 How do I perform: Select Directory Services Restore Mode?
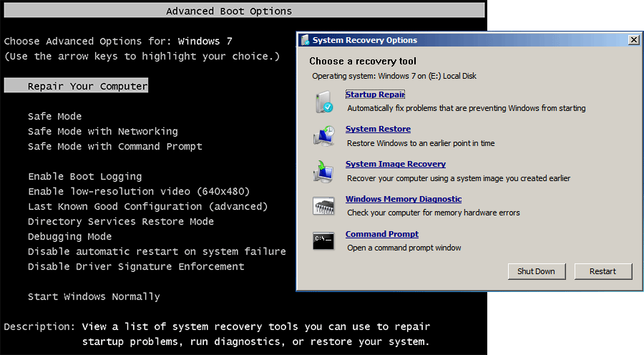121,221
